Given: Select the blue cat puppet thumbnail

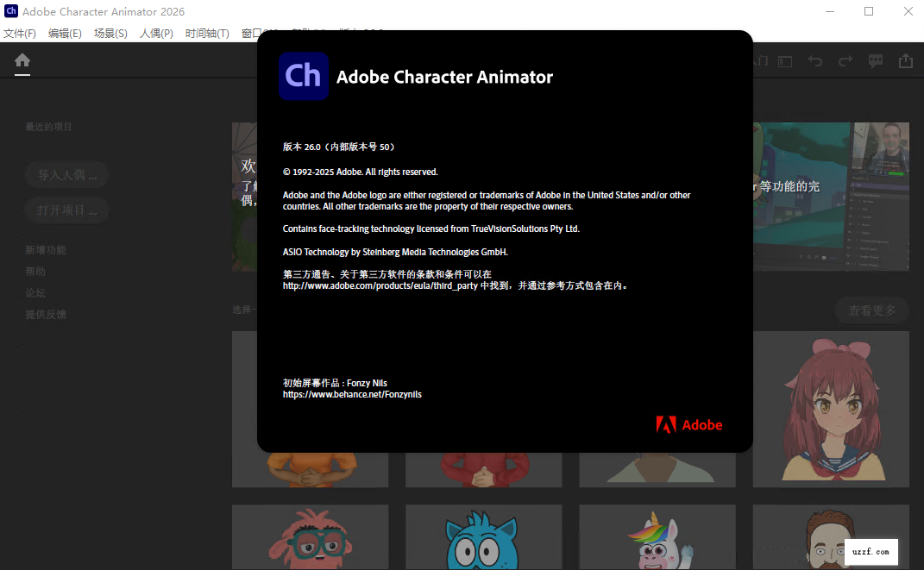Looking at the screenshot, I should (x=483, y=536).
